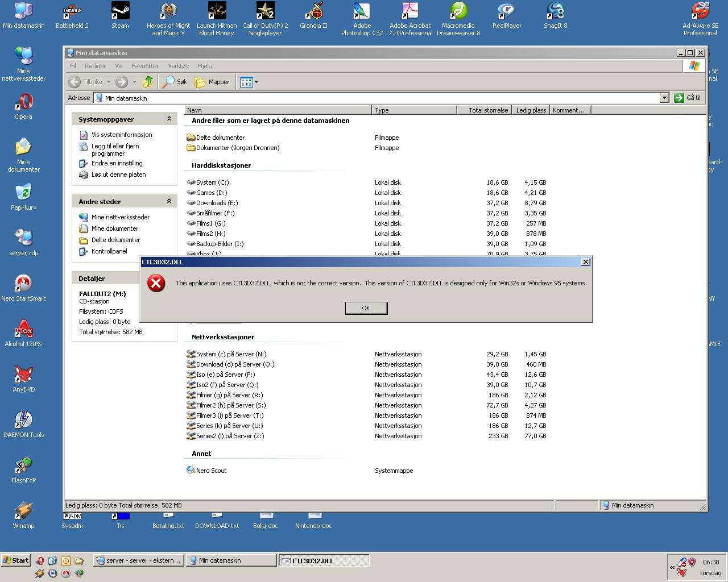The height and width of the screenshot is (582, 728).
Task: Open Kontrollpanel from Andre steder
Action: point(109,251)
